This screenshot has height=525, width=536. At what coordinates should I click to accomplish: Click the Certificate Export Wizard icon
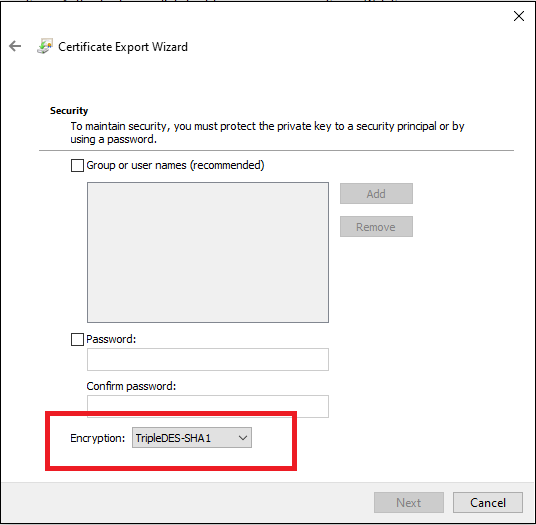click(45, 46)
